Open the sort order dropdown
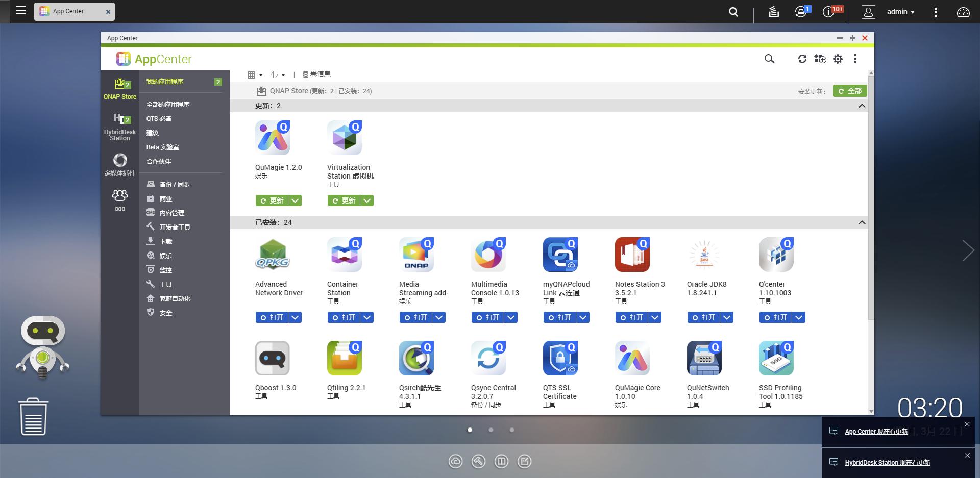 tap(278, 74)
